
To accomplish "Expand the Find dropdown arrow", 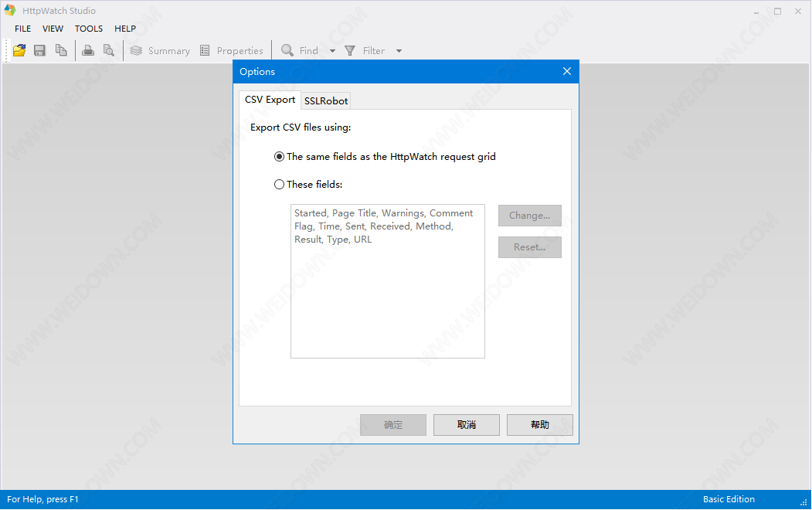I will (332, 51).
